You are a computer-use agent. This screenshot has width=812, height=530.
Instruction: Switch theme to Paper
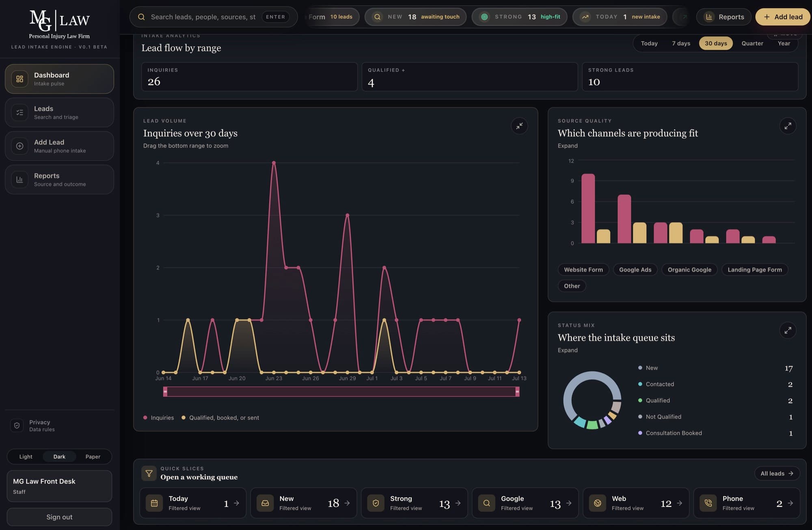coord(93,457)
